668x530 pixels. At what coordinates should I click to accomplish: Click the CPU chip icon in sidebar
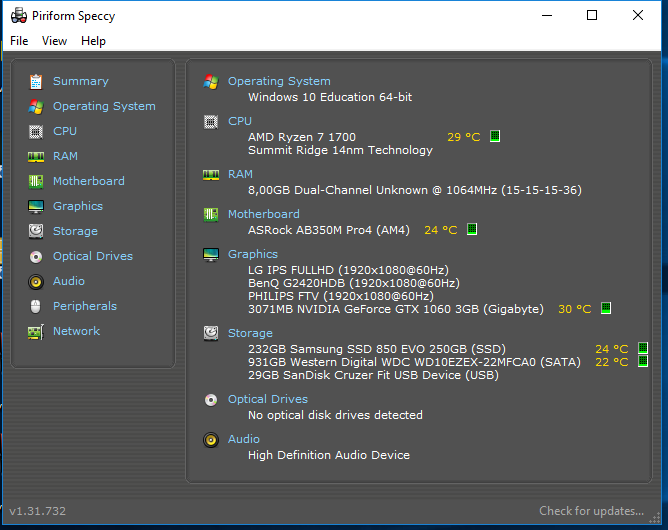pyautogui.click(x=36, y=132)
